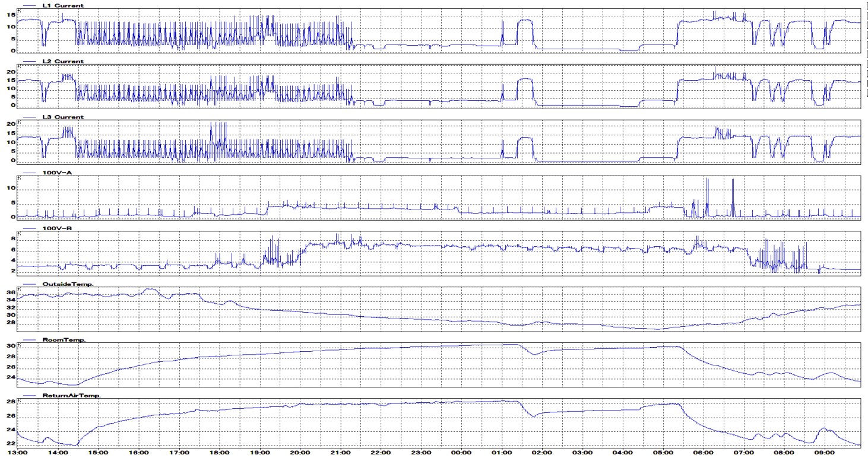This screenshot has width=868, height=458.
Task: Toggle the second checkbox from top at right edge
Action: click(x=865, y=15)
